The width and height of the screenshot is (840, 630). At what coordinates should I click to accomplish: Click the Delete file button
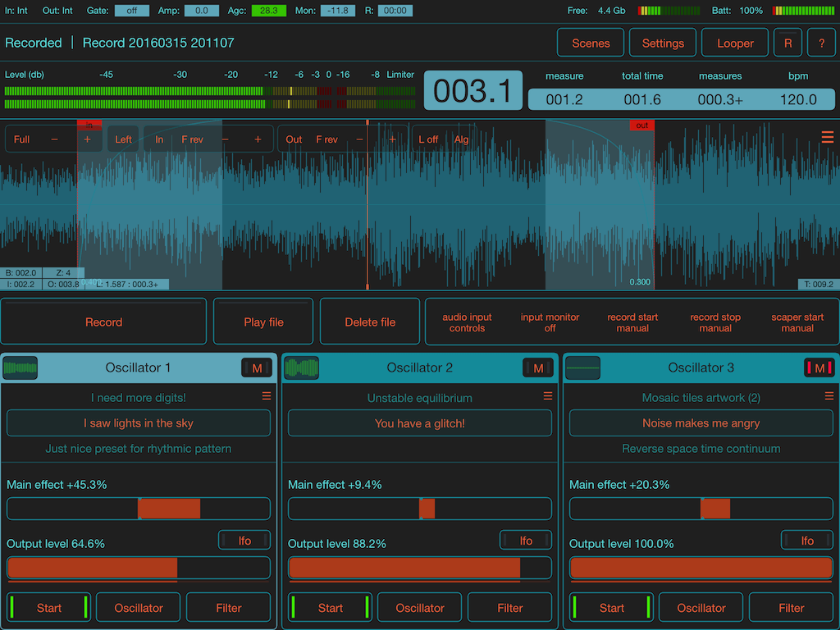(x=370, y=322)
